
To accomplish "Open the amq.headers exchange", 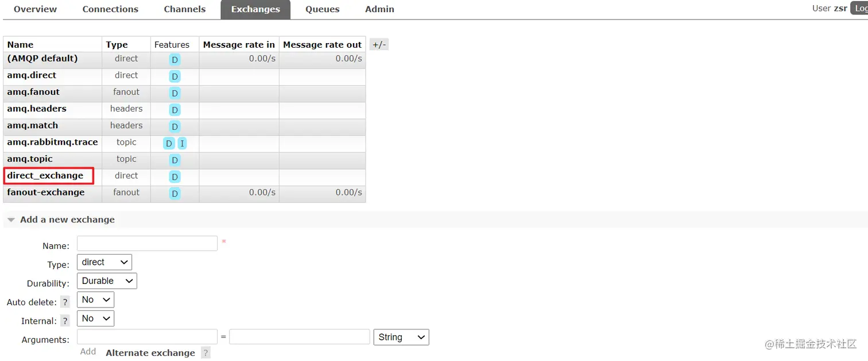I will (37, 109).
